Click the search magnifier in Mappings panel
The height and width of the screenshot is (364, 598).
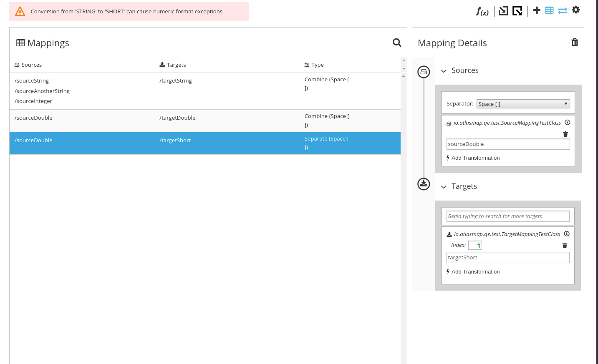coord(397,43)
